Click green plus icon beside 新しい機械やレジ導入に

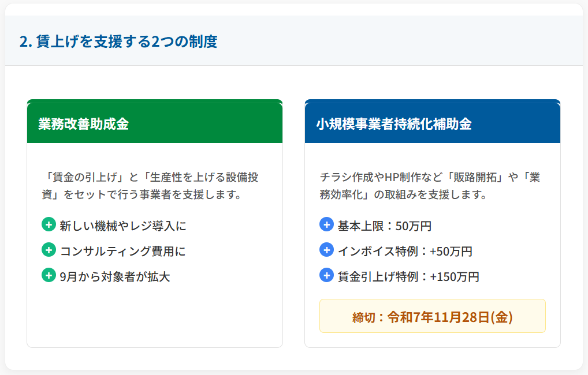coord(49,224)
